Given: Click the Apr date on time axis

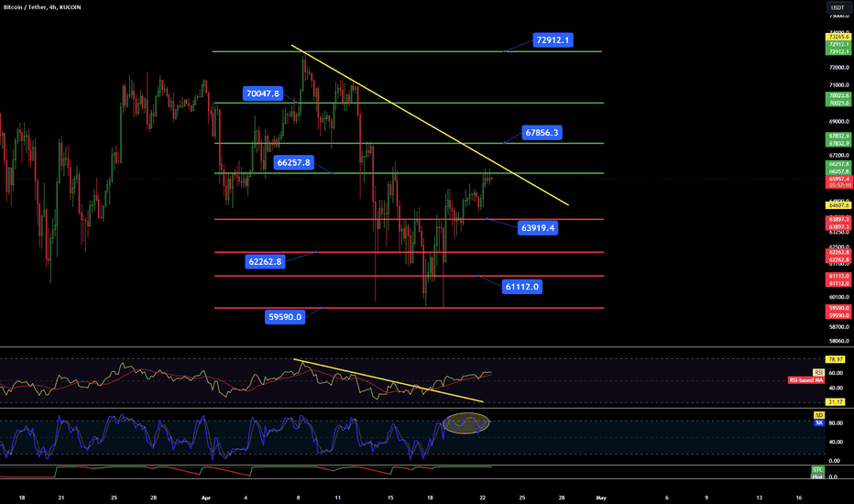Looking at the screenshot, I should coord(206,498).
